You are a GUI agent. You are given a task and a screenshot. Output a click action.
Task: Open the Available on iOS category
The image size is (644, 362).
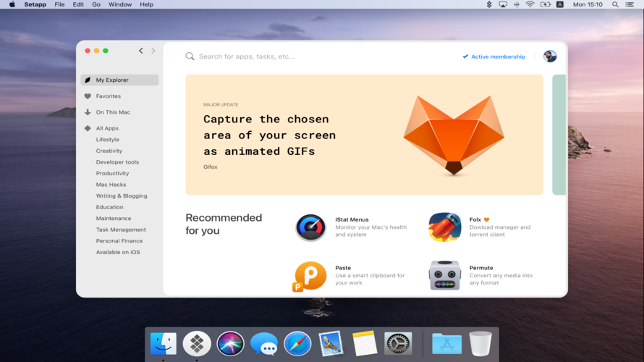point(118,252)
